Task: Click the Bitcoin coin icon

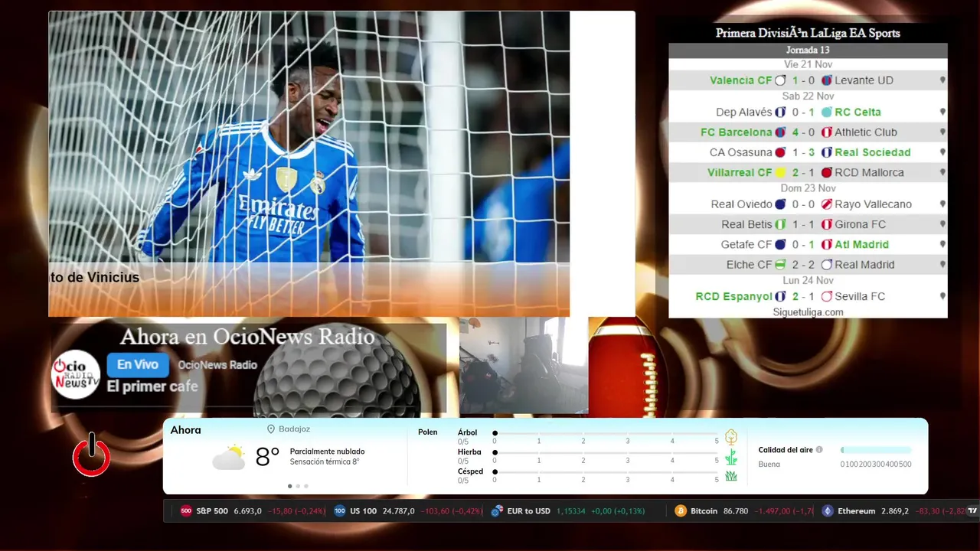Action: point(681,511)
